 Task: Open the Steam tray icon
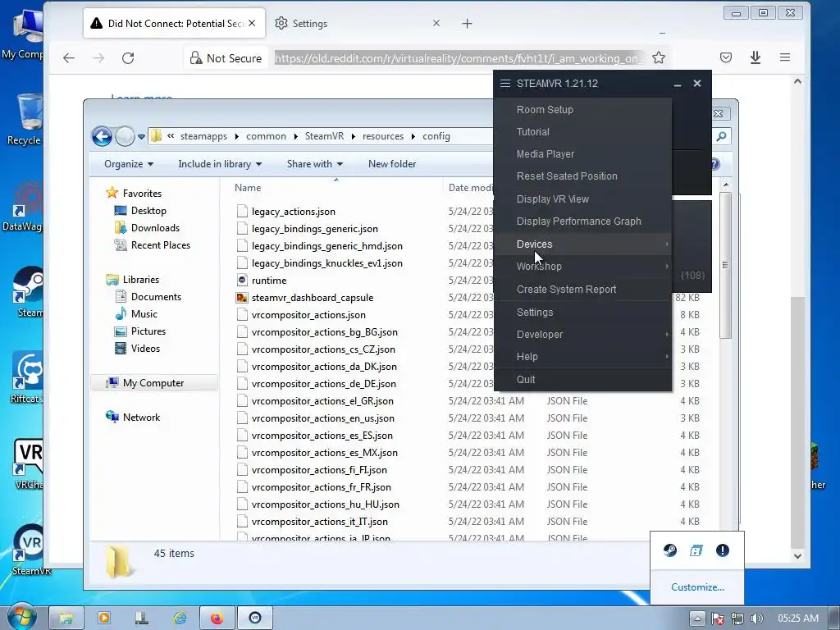pos(669,550)
